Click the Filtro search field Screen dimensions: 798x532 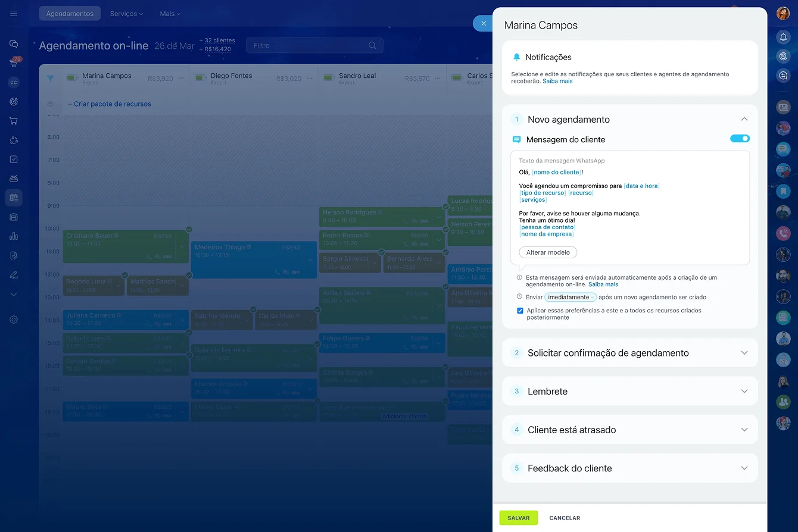click(314, 45)
